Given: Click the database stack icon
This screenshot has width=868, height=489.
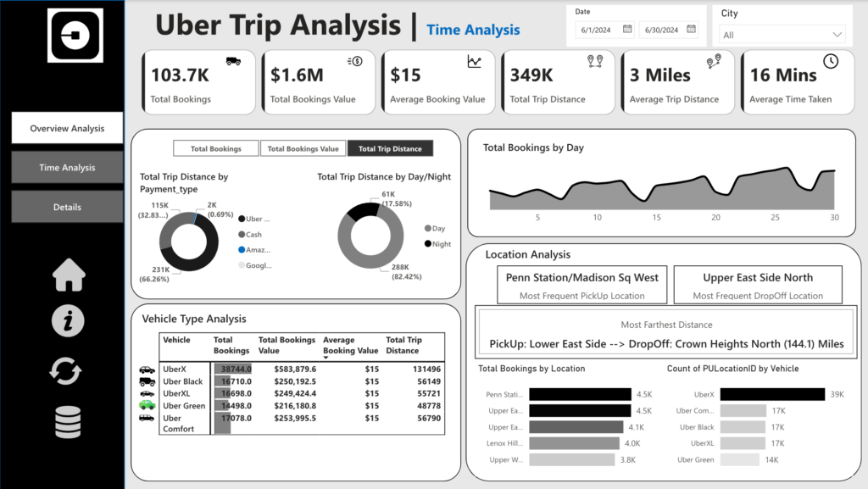Looking at the screenshot, I should (x=69, y=422).
